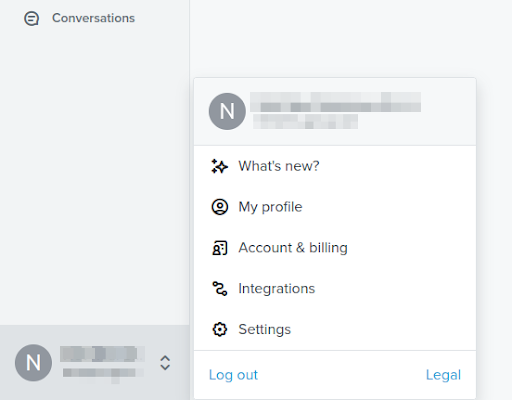Click the sparkle icon beside What's new
Screen dimensions: 512x400
tap(220, 166)
